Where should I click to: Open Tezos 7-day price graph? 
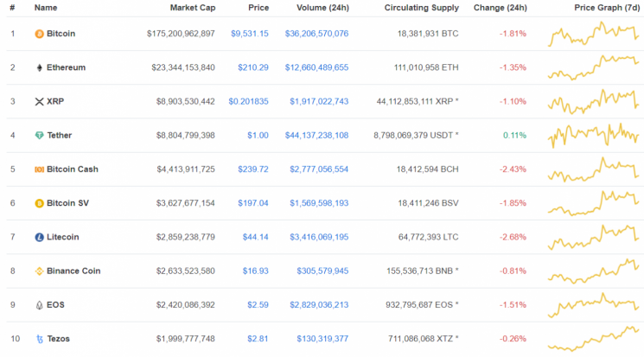coord(594,339)
